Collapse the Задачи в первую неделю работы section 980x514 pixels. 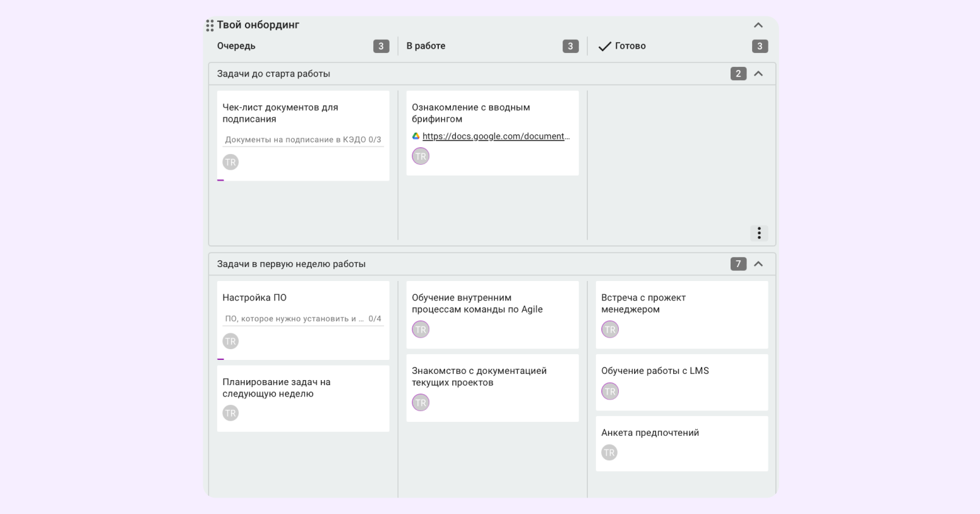758,264
